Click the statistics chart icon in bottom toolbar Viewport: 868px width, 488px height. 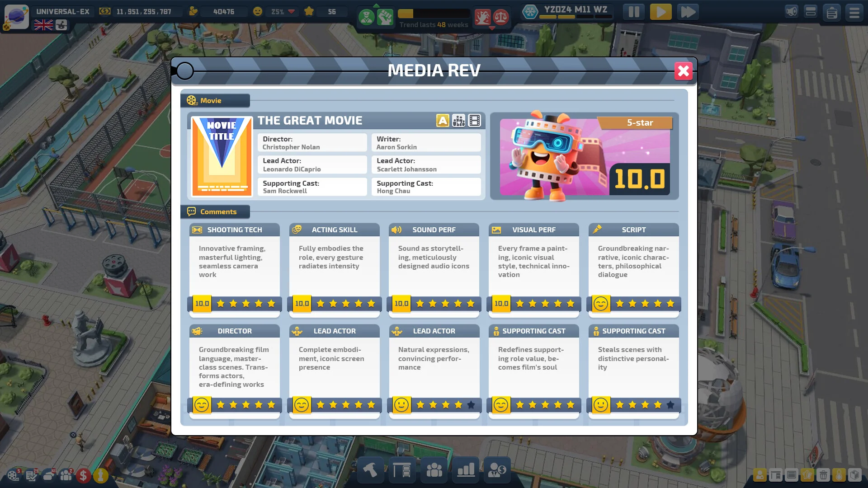pos(465,470)
